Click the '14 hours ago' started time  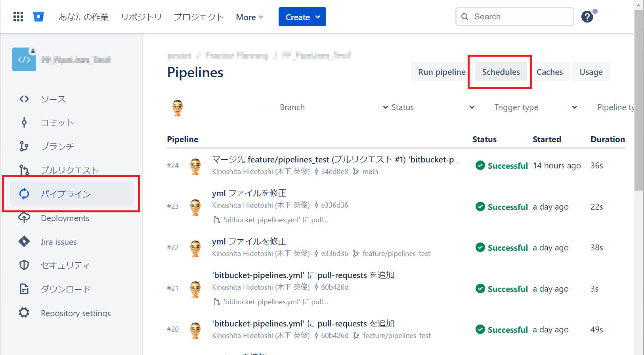pyautogui.click(x=557, y=166)
